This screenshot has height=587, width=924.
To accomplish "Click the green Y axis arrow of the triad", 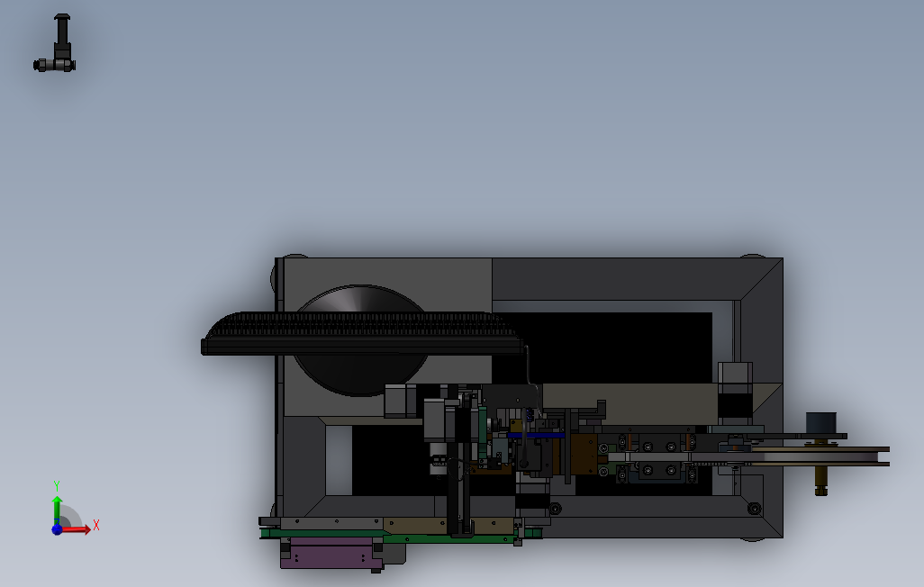I will [x=57, y=510].
